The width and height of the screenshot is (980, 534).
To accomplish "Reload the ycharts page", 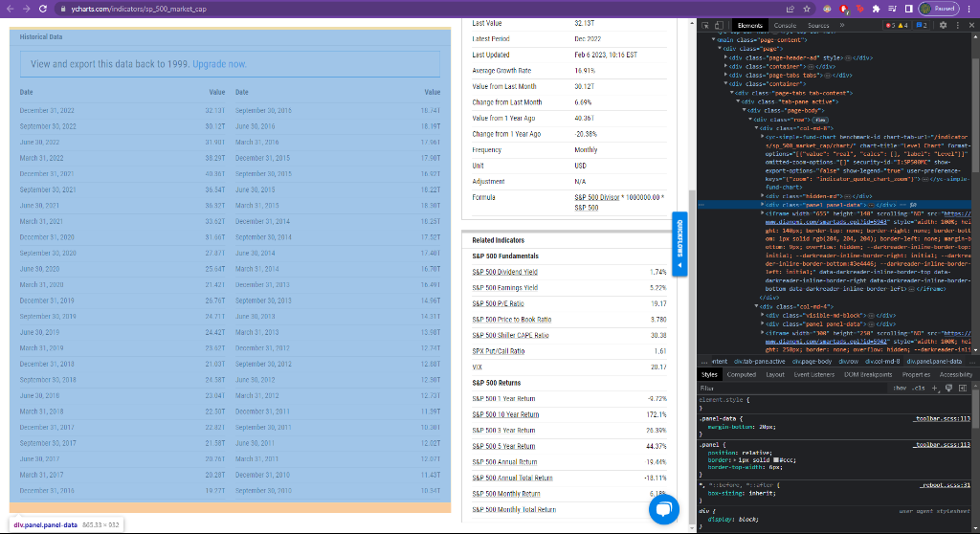I will pyautogui.click(x=42, y=9).
